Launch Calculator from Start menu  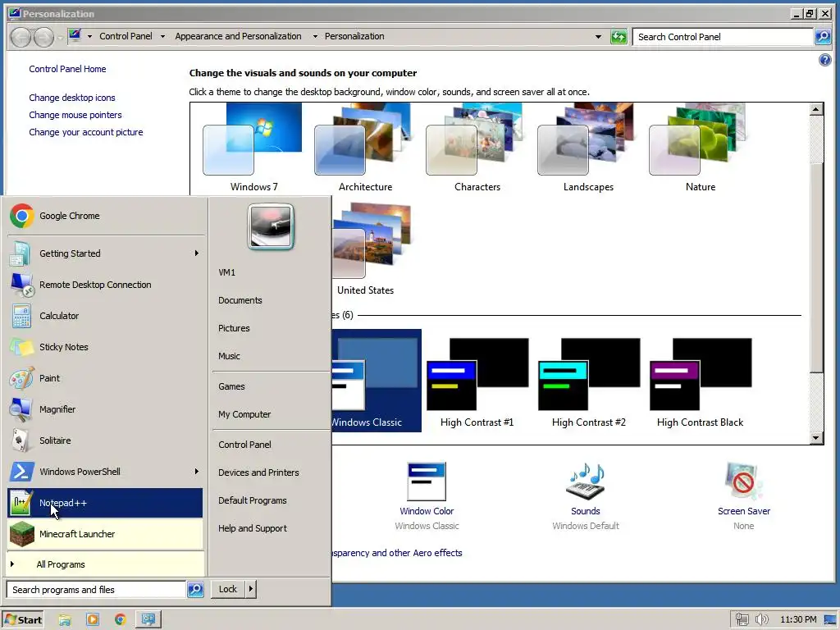(x=105, y=316)
